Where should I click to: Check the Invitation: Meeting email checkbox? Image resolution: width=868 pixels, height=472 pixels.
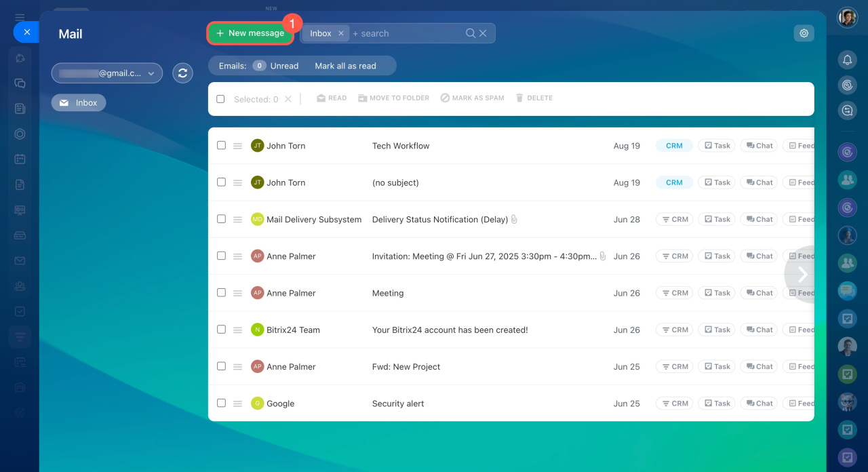[x=221, y=256]
